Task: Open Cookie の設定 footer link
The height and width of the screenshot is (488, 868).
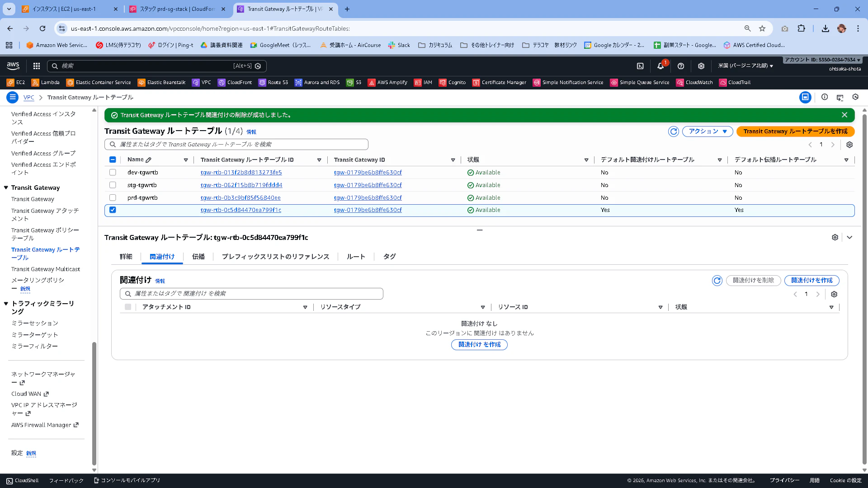Action: tap(845, 481)
